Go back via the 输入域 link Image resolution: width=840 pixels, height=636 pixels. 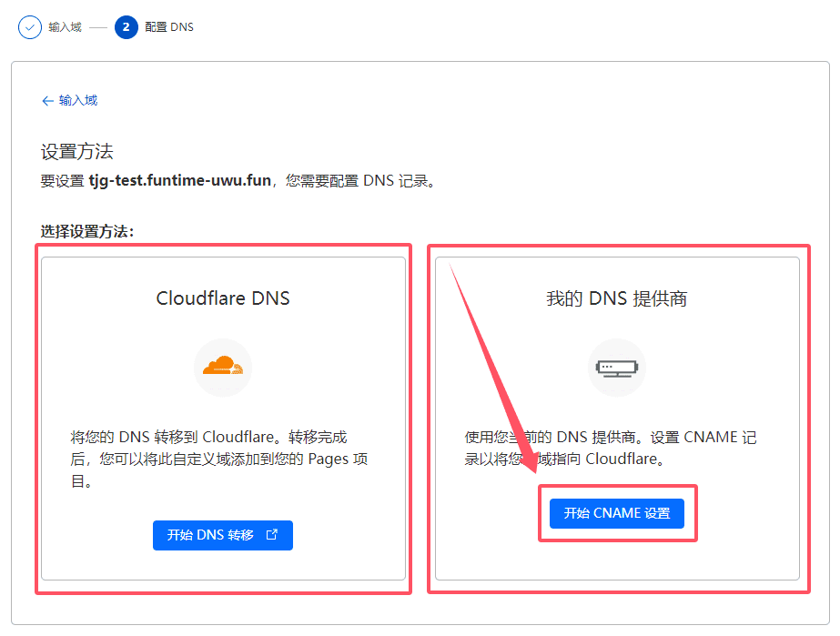point(78,101)
